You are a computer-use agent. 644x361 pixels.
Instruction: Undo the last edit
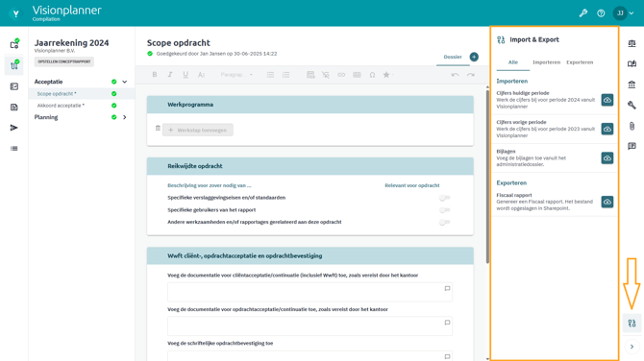(455, 75)
